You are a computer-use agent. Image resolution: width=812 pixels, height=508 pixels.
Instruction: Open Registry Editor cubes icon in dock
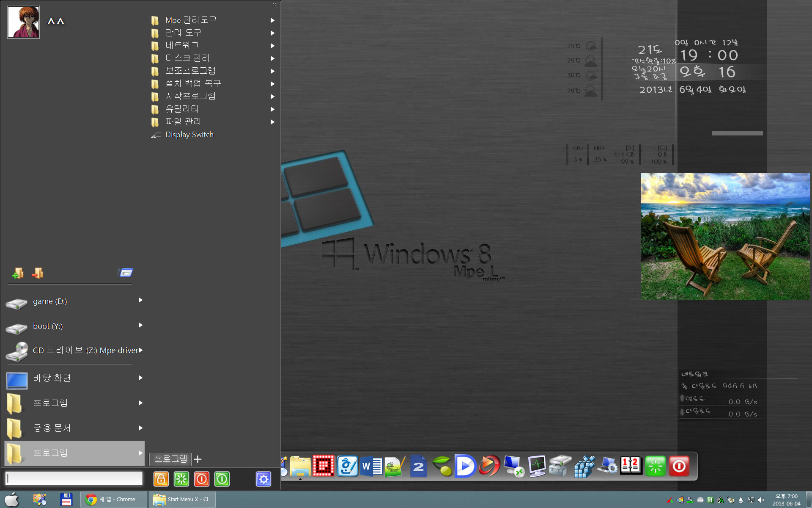click(584, 466)
